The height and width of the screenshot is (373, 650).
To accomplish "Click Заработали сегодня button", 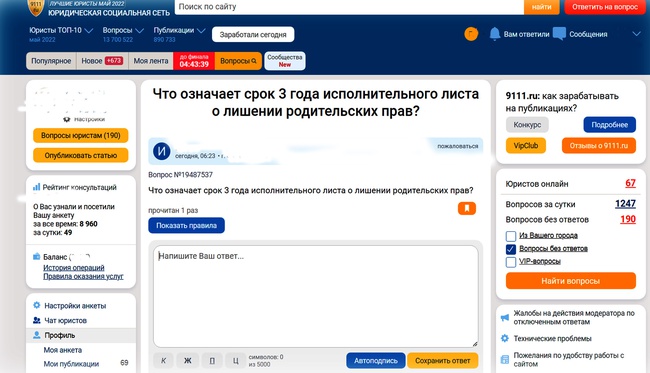I will [x=253, y=34].
